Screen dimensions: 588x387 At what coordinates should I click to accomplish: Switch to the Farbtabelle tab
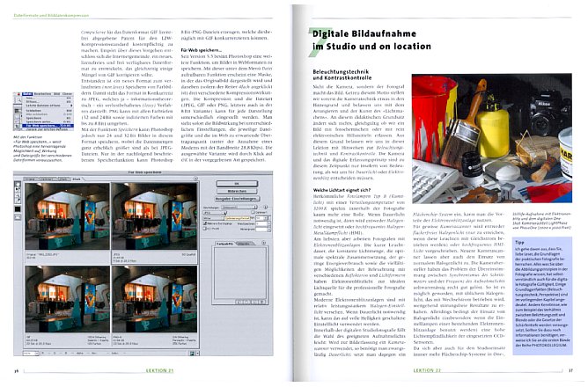(224, 244)
